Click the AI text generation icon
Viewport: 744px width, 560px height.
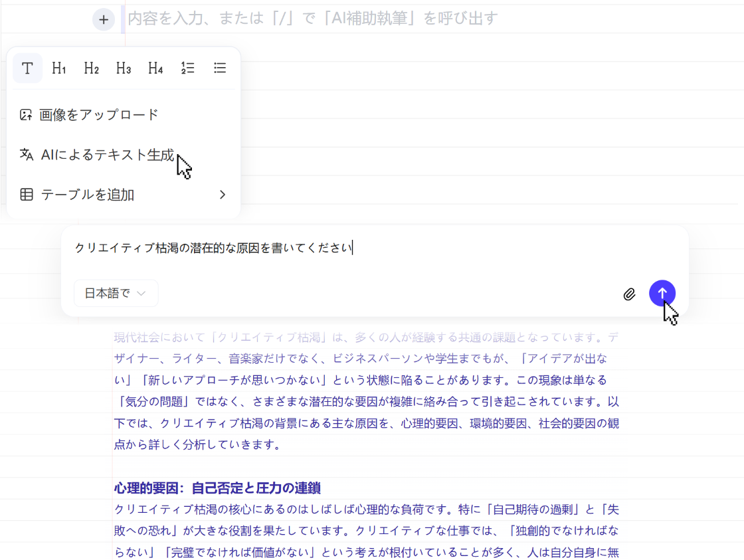click(27, 155)
